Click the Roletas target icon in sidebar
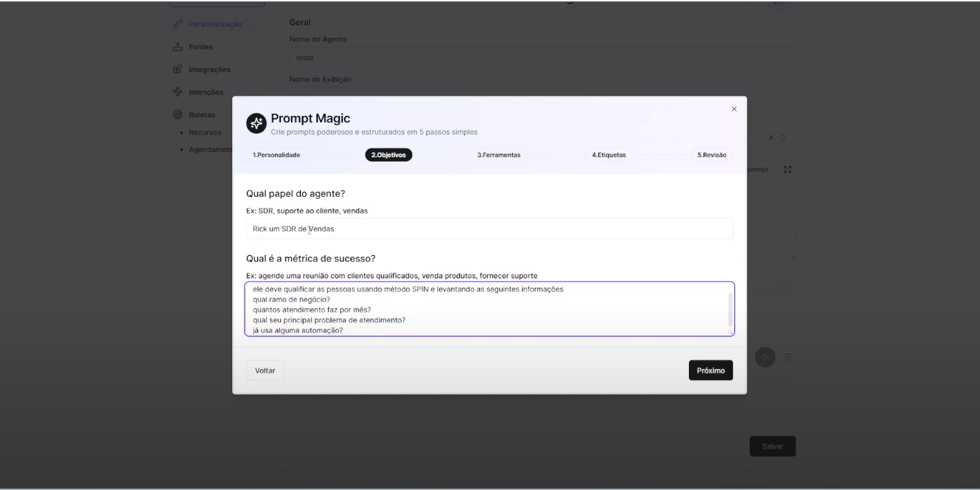Viewport: 980px width, 490px height. click(x=177, y=115)
